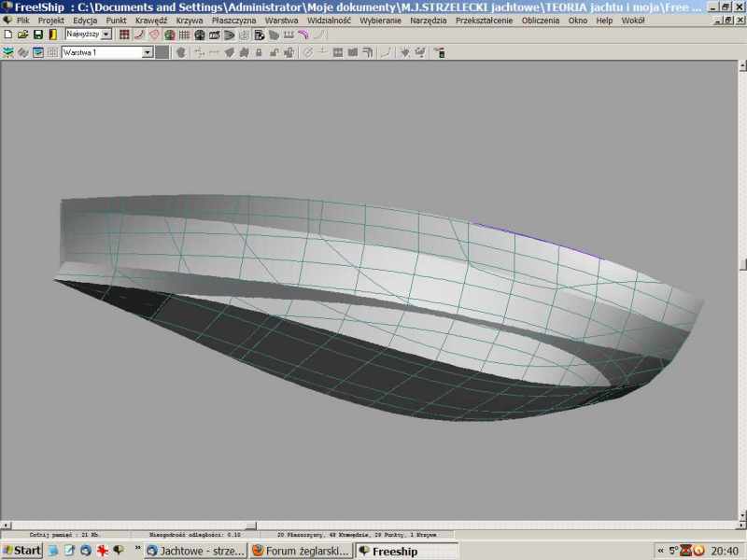Open the Widzialność menu
This screenshot has width=747, height=560.
pos(329,20)
